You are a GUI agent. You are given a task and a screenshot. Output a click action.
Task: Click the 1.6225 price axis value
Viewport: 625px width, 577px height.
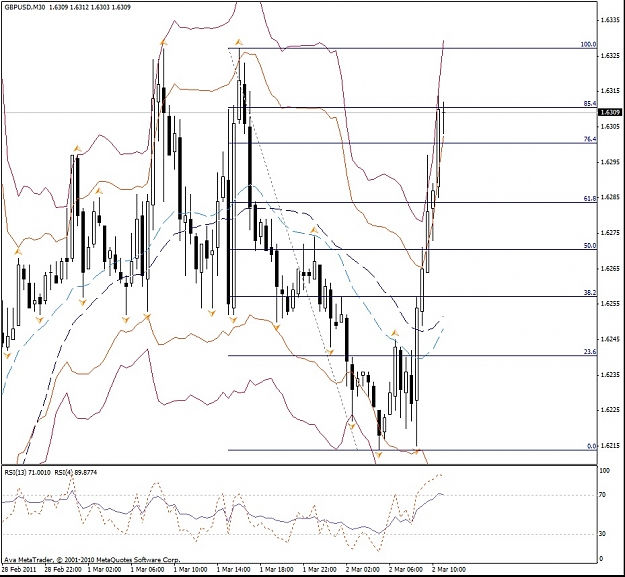pos(610,410)
